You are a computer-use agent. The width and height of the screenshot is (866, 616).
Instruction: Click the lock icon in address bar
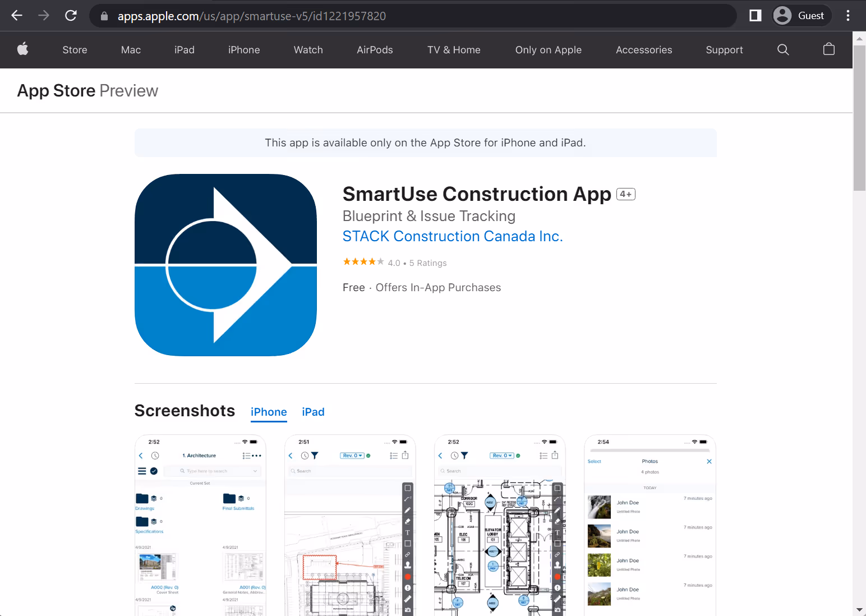pos(104,16)
